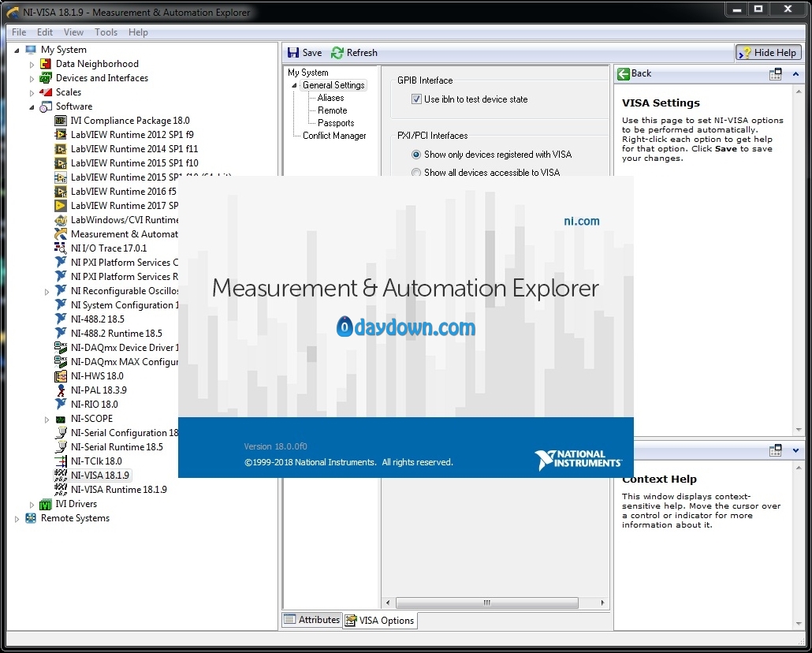Go Back in the help pane
Viewport: 812px width, 653px height.
point(635,73)
